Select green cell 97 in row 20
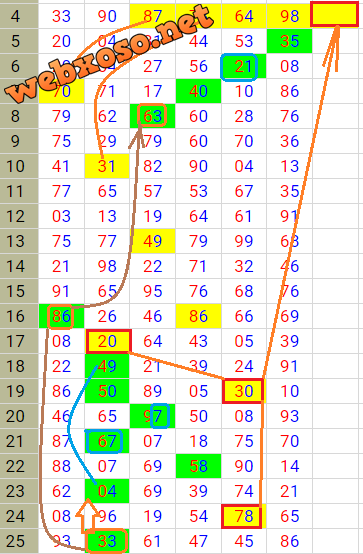Viewport: 363px width, 554px height. [x=152, y=416]
